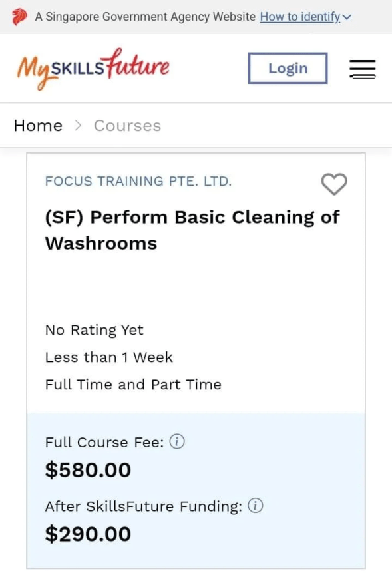Click the red Singapore lion head icon

pos(19,17)
